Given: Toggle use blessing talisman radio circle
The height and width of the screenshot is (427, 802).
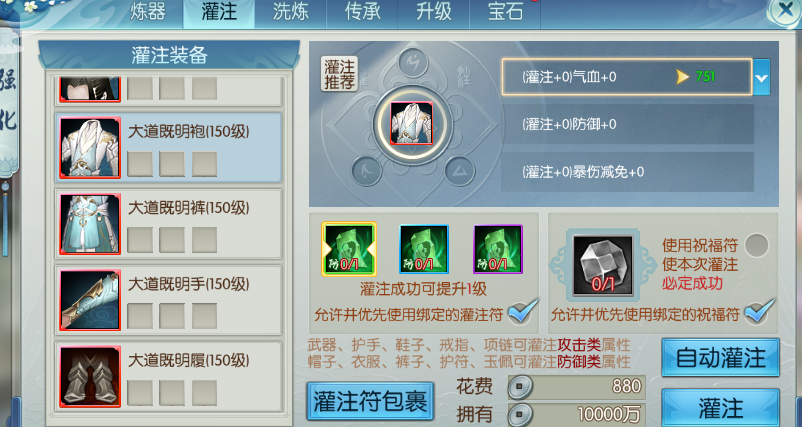Looking at the screenshot, I should [756, 245].
